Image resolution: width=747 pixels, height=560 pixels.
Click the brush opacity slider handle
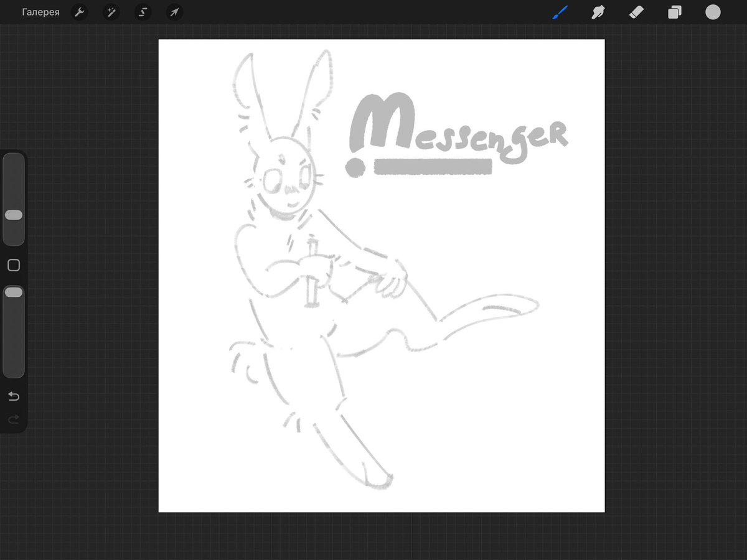point(14,292)
